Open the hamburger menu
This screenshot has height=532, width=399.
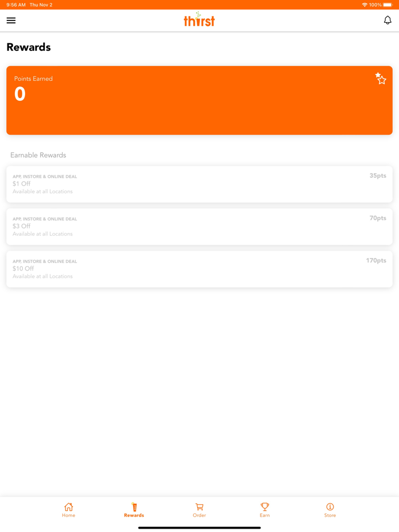pyautogui.click(x=11, y=21)
